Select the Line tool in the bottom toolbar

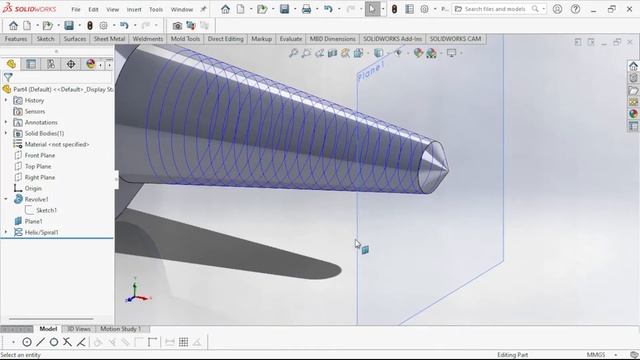(x=40, y=342)
